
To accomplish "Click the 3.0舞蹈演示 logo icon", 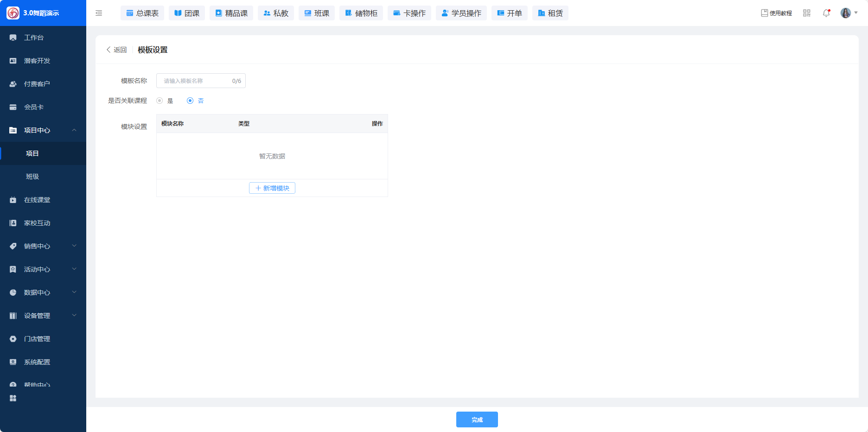I will tap(13, 13).
